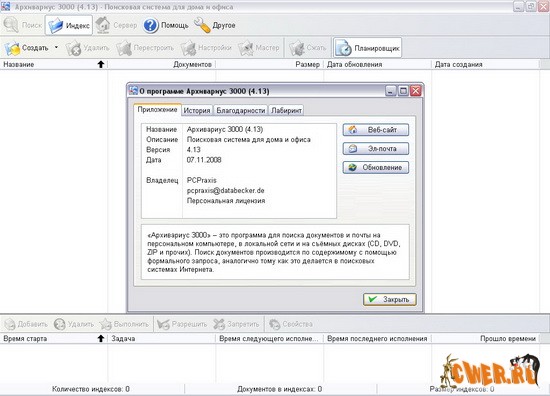
Task: Launch the Мастер wizard icon
Action: [x=246, y=48]
